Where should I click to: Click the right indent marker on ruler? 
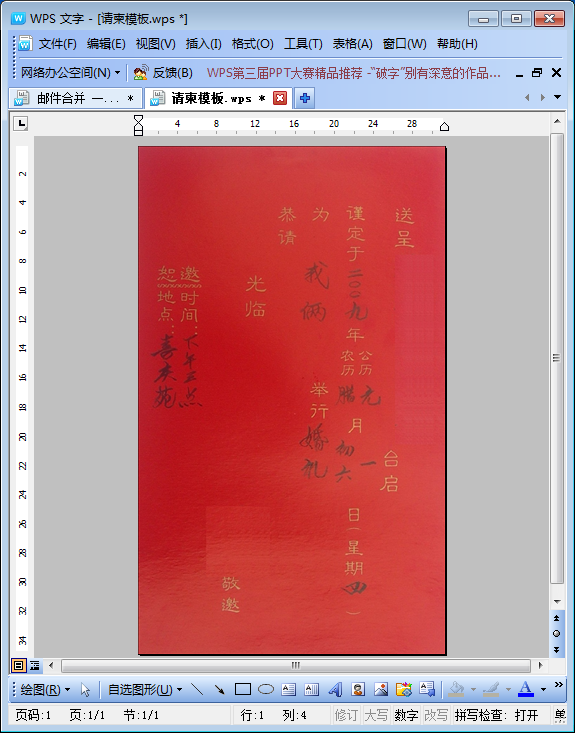click(x=445, y=126)
